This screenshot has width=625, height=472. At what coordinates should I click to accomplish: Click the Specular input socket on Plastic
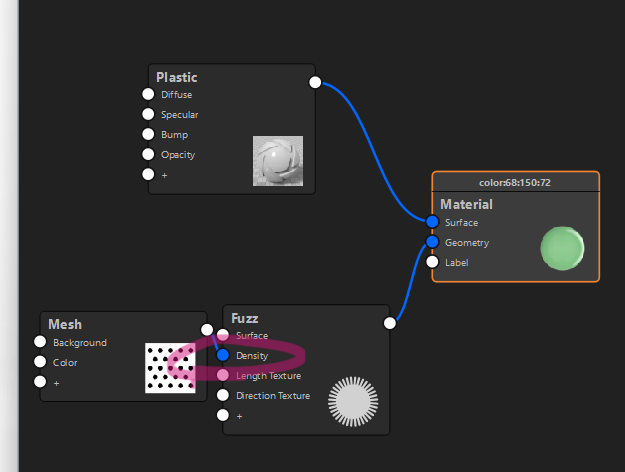coord(148,114)
